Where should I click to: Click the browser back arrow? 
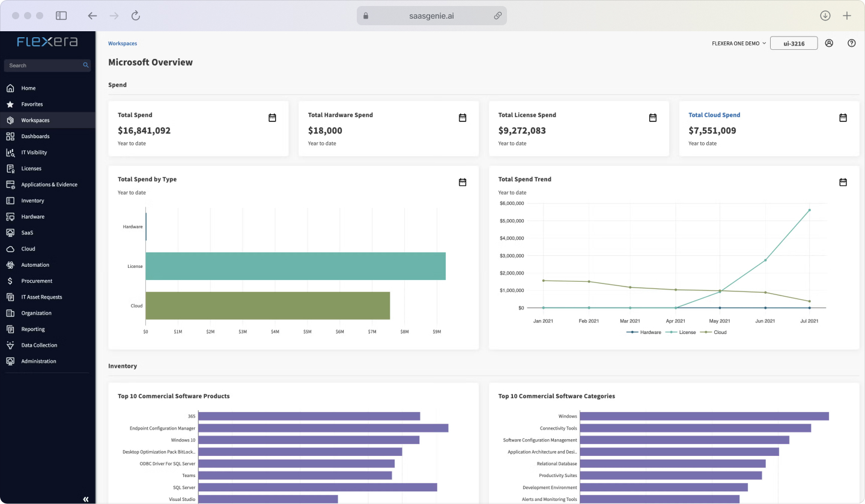(92, 16)
